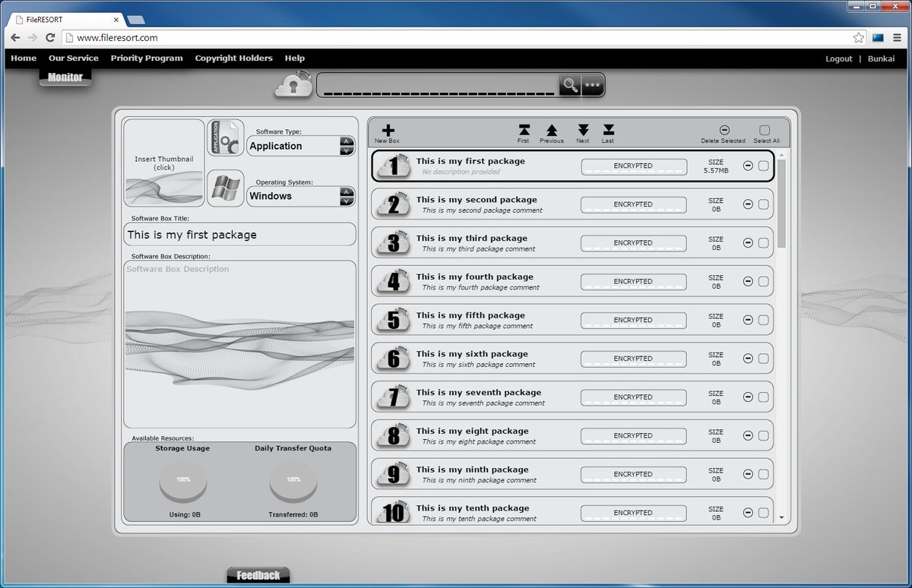
Task: Click the Feedback button
Action: pyautogui.click(x=258, y=574)
